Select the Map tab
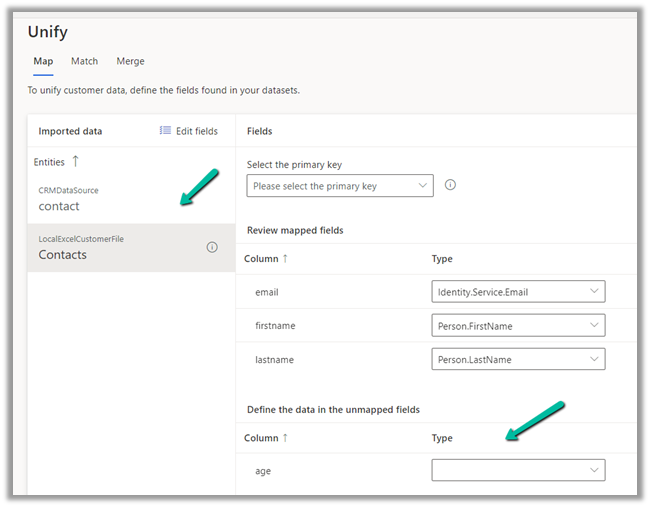Viewport: 650px width, 507px height. point(43,61)
